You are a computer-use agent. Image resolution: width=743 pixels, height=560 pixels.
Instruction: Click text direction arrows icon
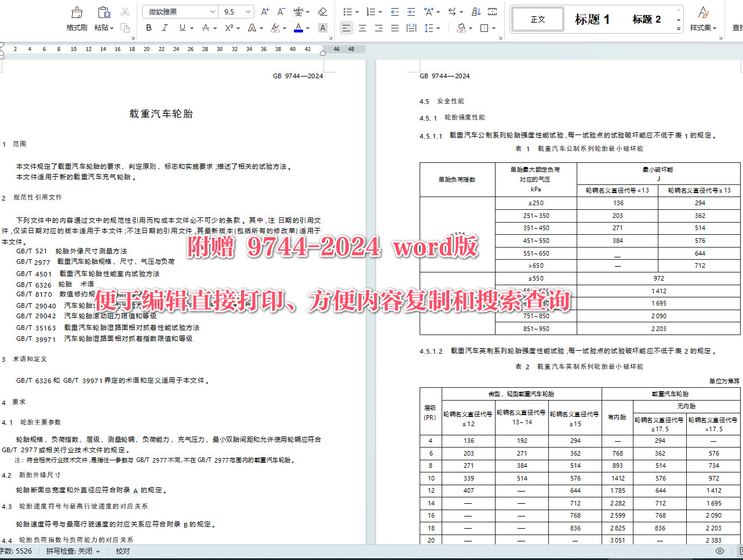point(452,12)
